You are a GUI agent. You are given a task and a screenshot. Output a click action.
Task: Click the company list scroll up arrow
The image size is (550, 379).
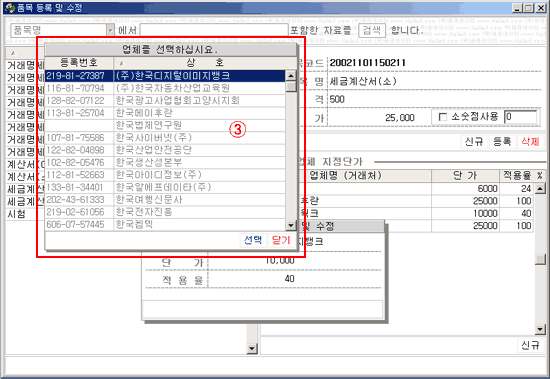tap(291, 75)
